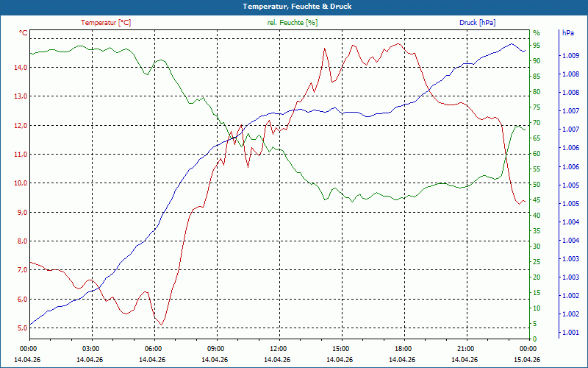This screenshot has height=368, width=588.
Task: Click the 11,0 temperature axis value
Action: 21,155
